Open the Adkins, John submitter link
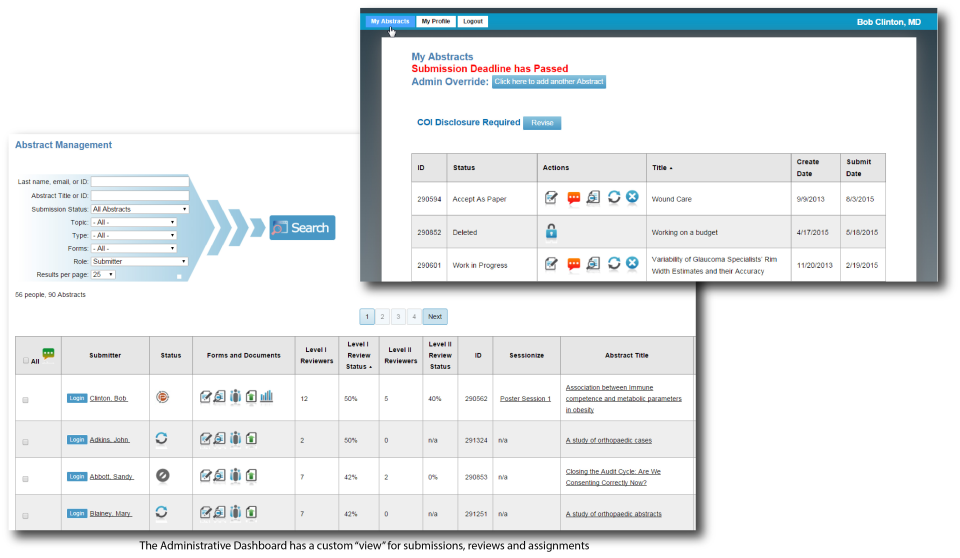Image resolution: width=960 pixels, height=558 pixels. point(110,440)
